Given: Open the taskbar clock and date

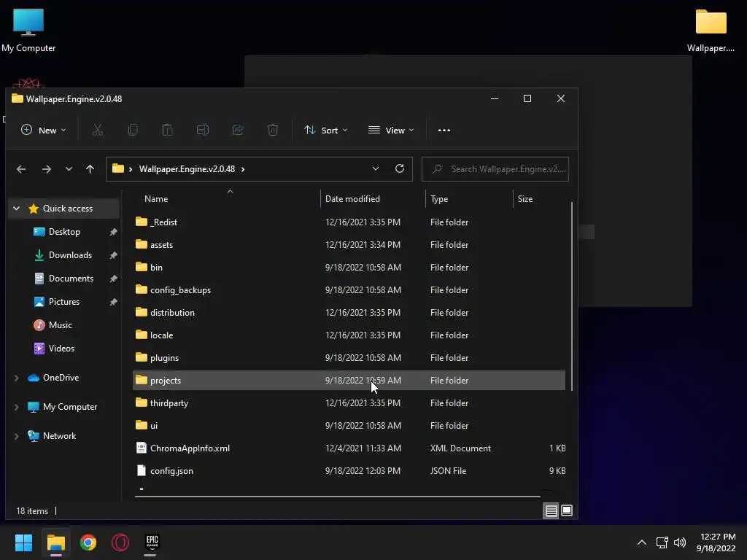Looking at the screenshot, I should point(716,542).
